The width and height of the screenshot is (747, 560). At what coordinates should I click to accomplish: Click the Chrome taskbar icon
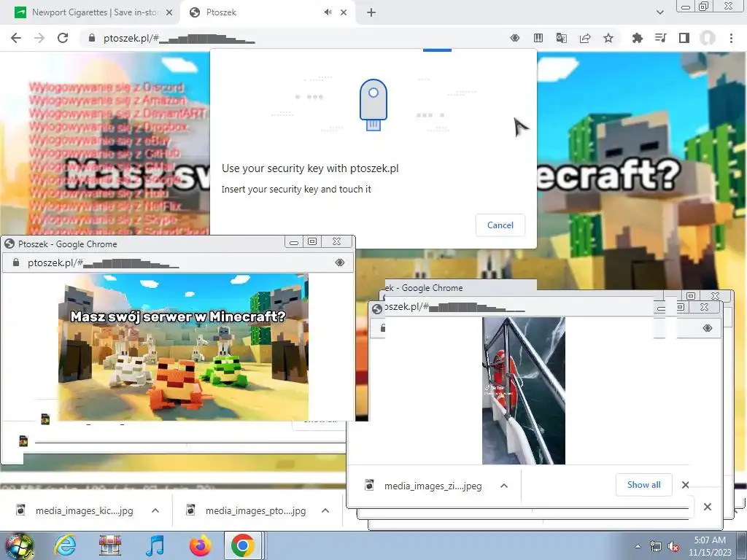pyautogui.click(x=243, y=545)
